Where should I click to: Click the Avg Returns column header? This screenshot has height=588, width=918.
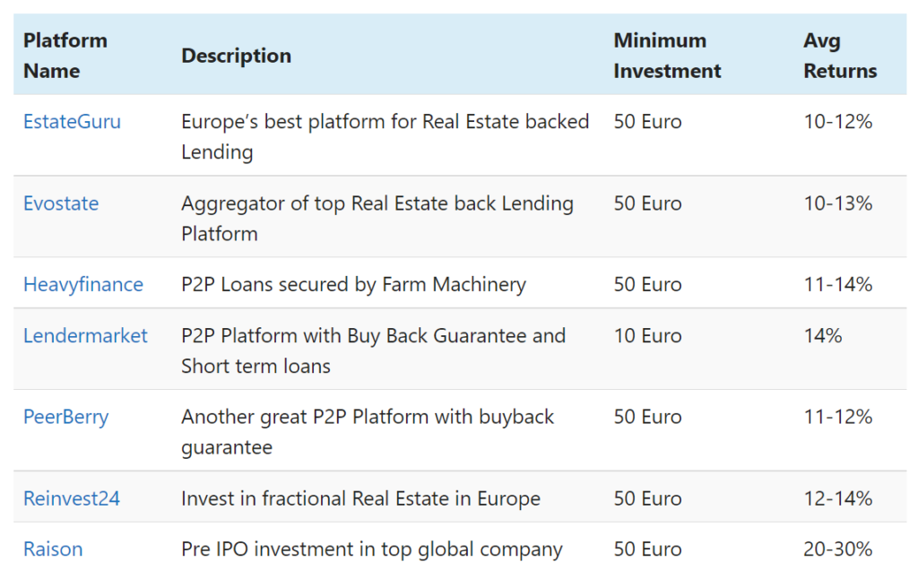pos(840,56)
